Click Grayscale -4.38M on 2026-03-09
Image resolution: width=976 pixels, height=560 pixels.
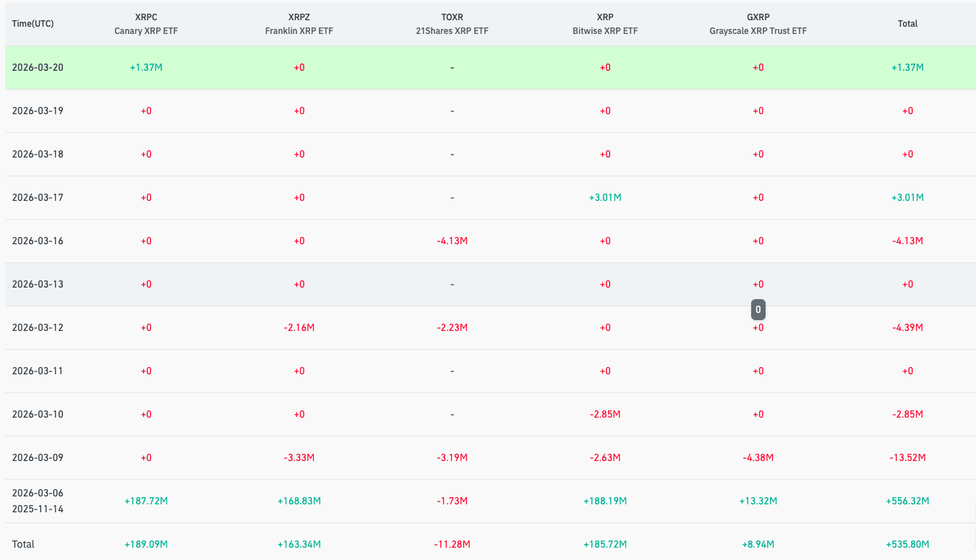[758, 457]
